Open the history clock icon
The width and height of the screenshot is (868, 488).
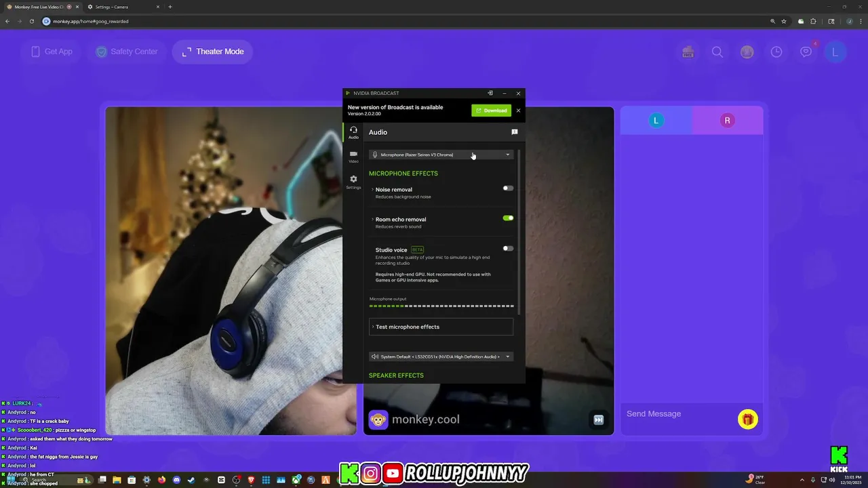776,52
